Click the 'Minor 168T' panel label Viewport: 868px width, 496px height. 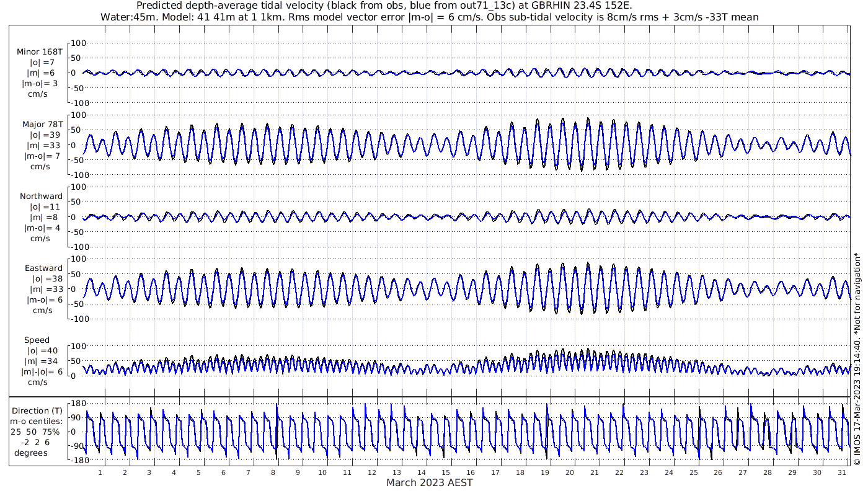click(40, 52)
